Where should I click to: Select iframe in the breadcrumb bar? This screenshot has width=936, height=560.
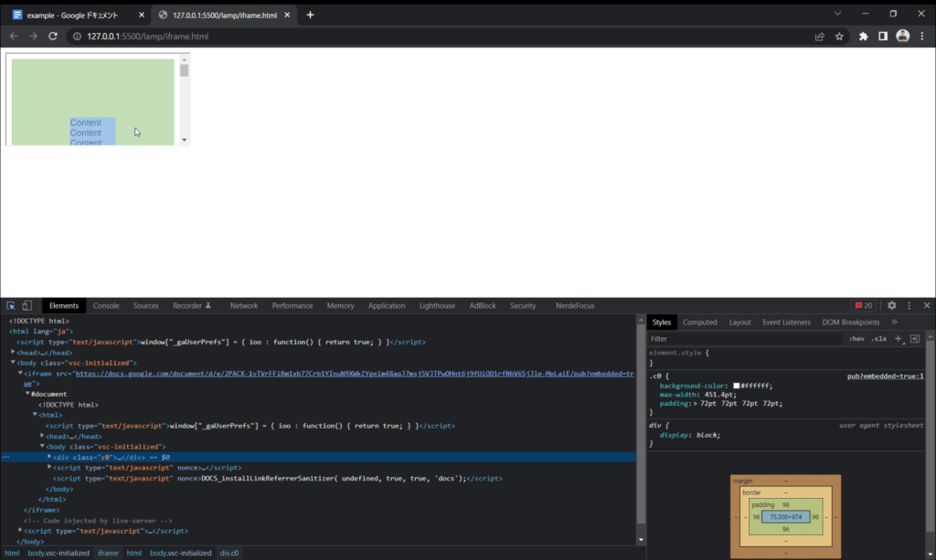(x=108, y=553)
